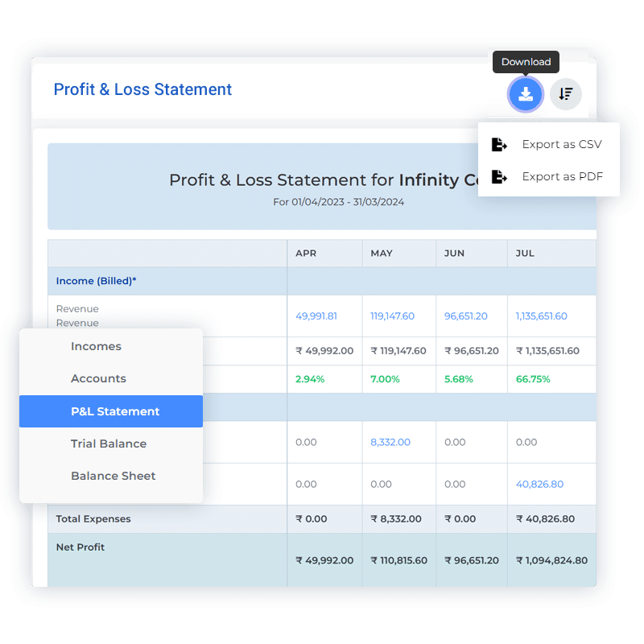The height and width of the screenshot is (644, 644).
Task: Click the JUL column header
Action: tap(525, 254)
